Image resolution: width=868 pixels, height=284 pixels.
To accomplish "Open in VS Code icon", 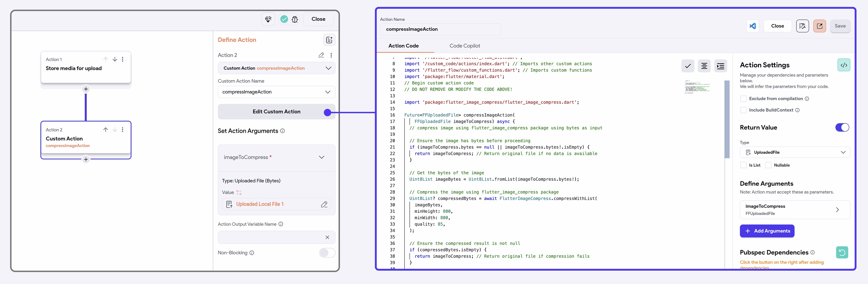I will [x=753, y=26].
